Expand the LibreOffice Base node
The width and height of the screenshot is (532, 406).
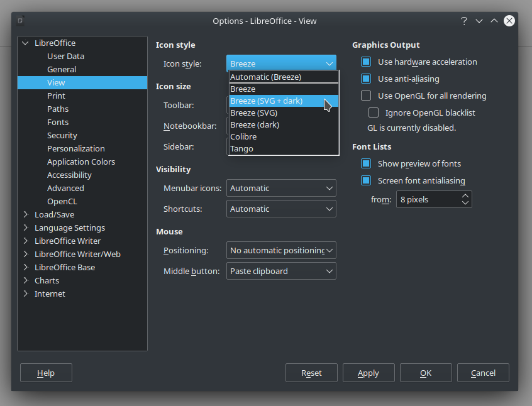tap(25, 267)
